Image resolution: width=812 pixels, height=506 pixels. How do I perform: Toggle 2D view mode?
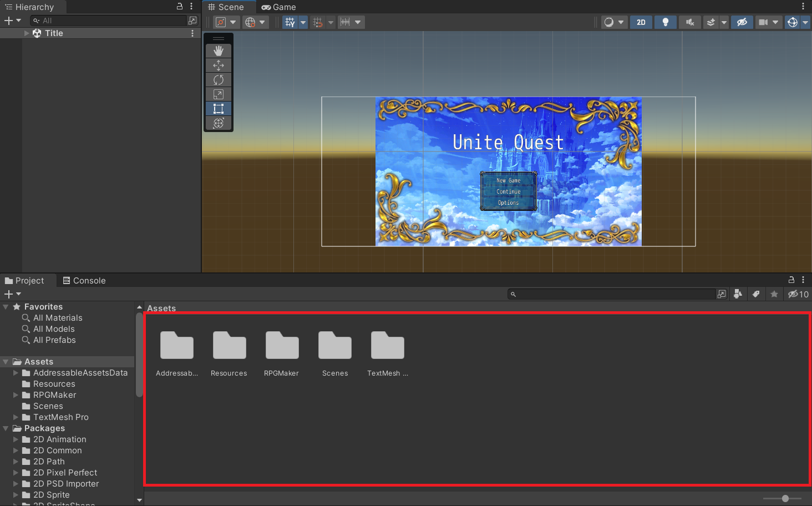pyautogui.click(x=641, y=22)
